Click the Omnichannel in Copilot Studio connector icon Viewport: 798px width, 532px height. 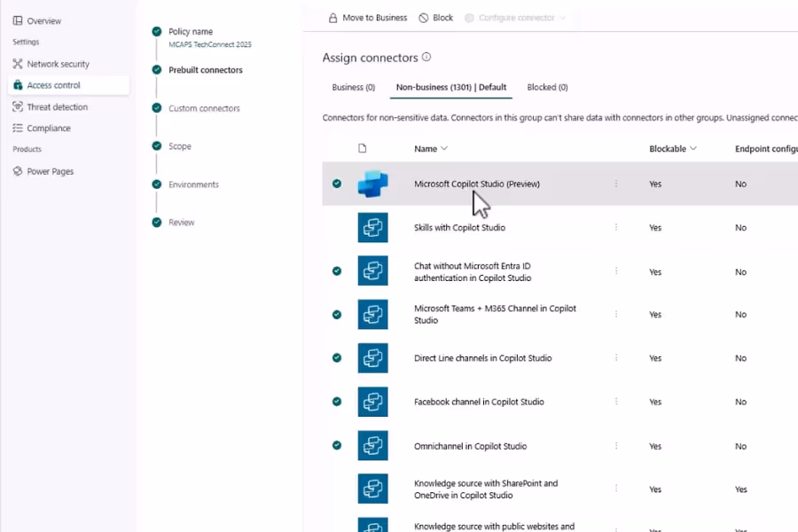point(372,445)
